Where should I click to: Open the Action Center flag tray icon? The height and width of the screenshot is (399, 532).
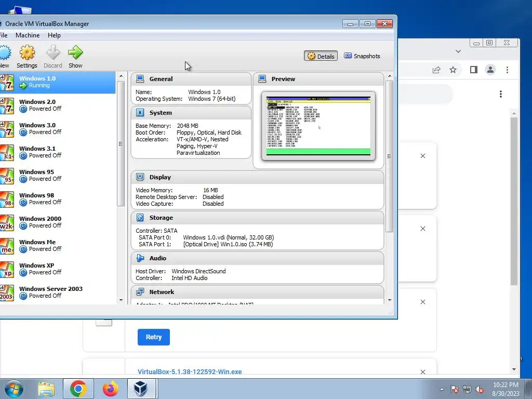point(454,390)
